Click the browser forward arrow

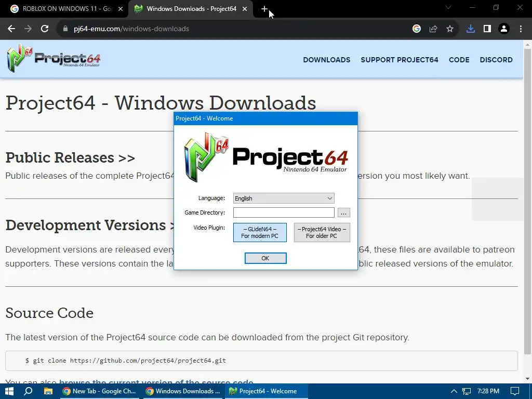(28, 29)
